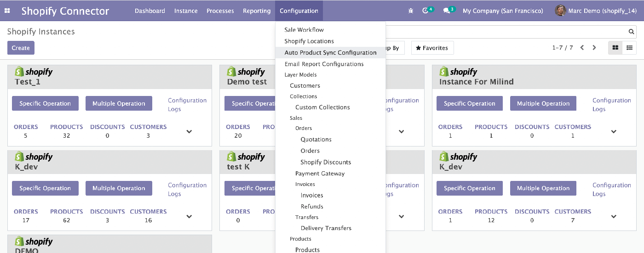Click Shopify Connector app title
This screenshot has height=253, width=644.
[x=65, y=11]
